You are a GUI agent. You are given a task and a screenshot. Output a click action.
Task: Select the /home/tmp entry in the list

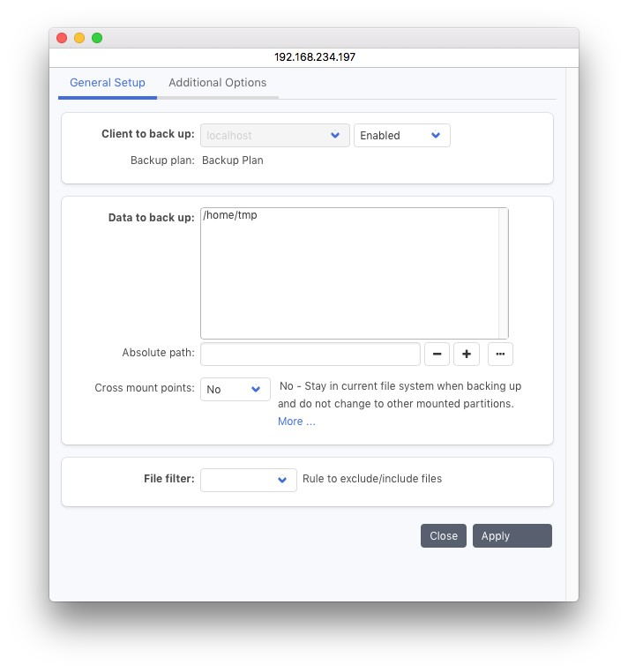(x=230, y=215)
